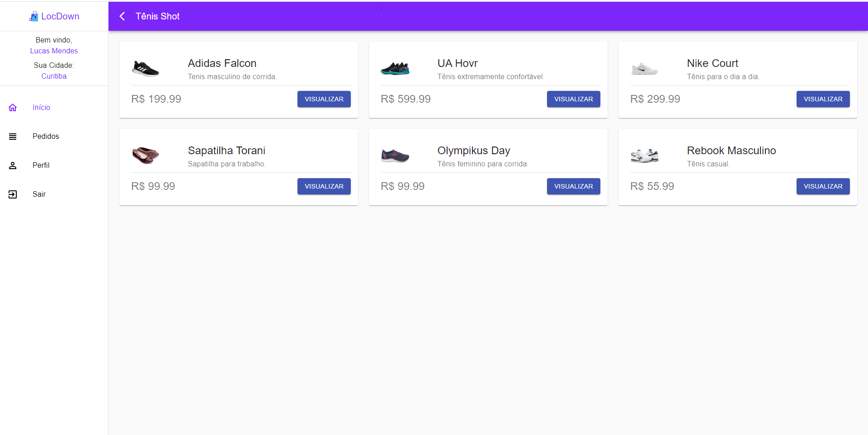Click the LocDown shopping bag logo icon
Image resolution: width=868 pixels, height=435 pixels.
click(x=33, y=17)
